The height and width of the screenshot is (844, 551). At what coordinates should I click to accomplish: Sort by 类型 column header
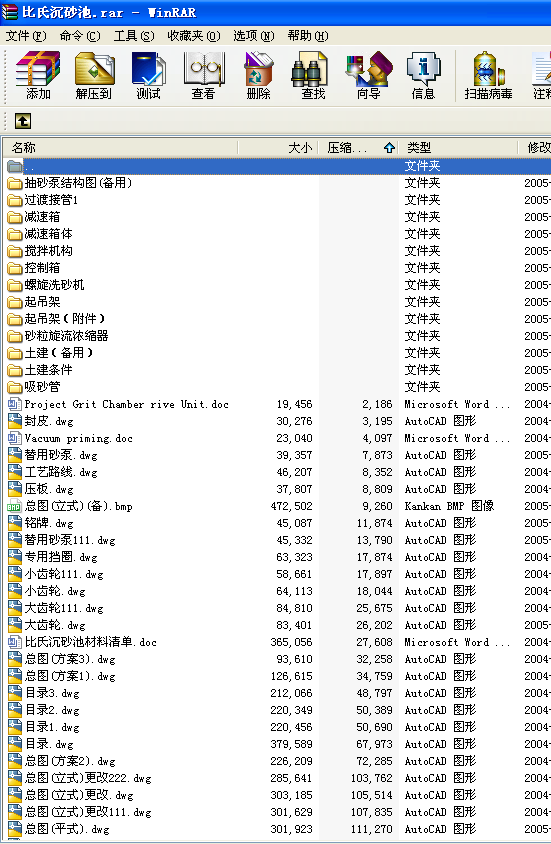pos(458,147)
